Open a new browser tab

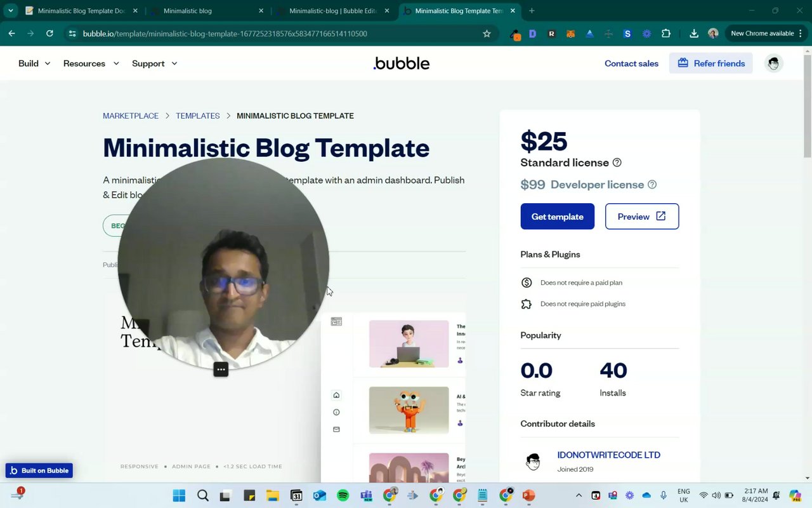[532, 11]
